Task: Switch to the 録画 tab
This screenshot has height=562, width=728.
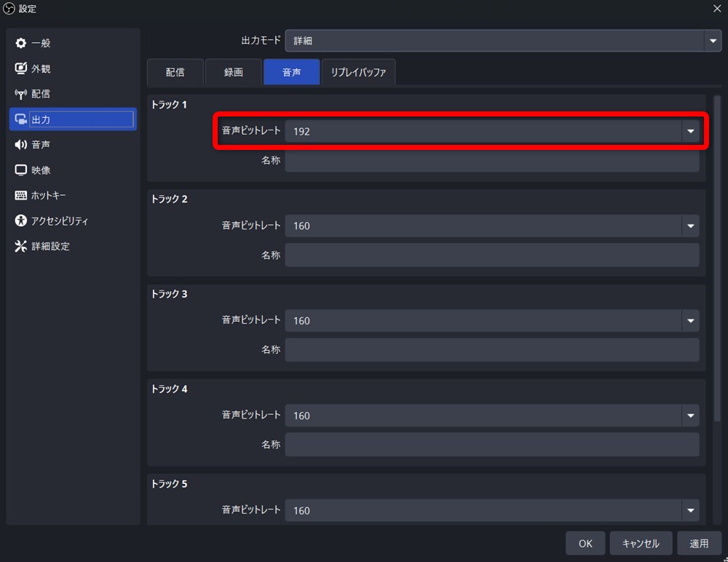Action: (x=234, y=72)
